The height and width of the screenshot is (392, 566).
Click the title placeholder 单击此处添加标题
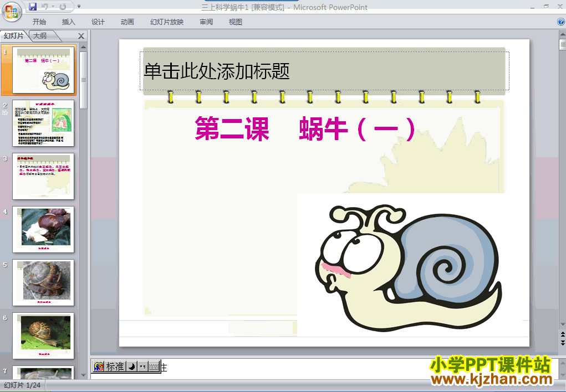[x=324, y=71]
